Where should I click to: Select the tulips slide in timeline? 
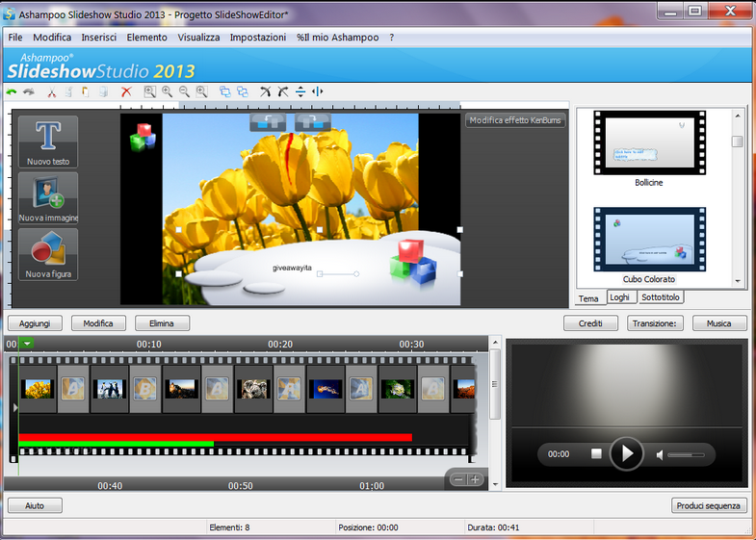click(x=38, y=389)
